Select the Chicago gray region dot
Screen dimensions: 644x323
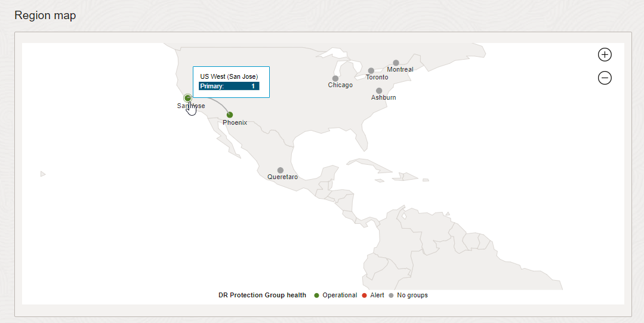point(335,78)
